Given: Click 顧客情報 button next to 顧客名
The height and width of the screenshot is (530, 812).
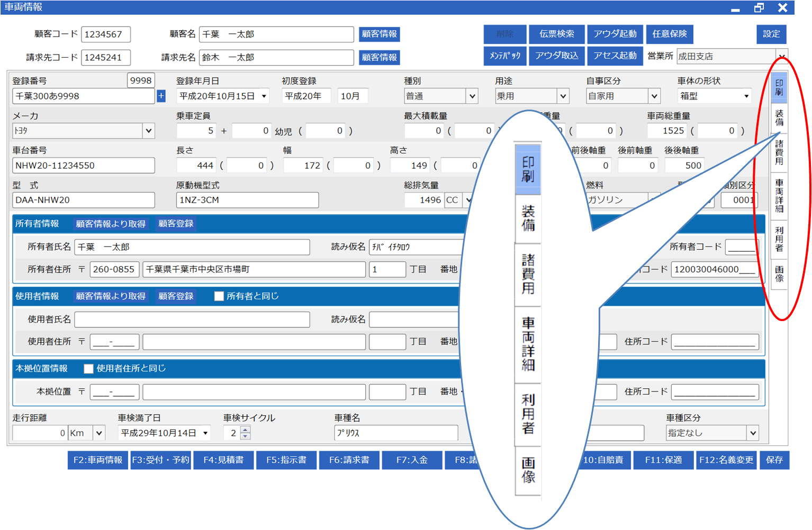Looking at the screenshot, I should coord(380,34).
